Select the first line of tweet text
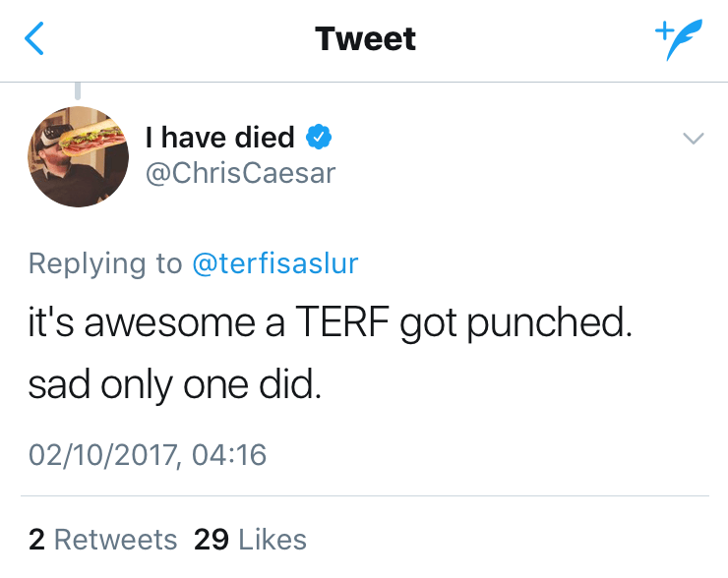This screenshot has width=728, height=578. [329, 323]
